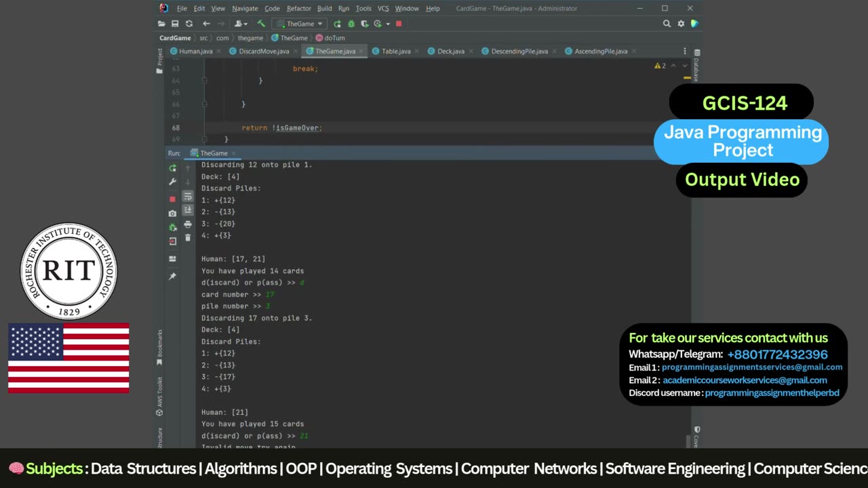This screenshot has width=868, height=488.
Task: Close the Human.java editor tab
Action: pos(218,52)
